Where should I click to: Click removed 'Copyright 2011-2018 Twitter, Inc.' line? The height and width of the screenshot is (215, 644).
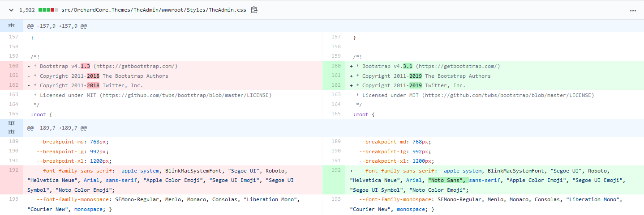172,85
